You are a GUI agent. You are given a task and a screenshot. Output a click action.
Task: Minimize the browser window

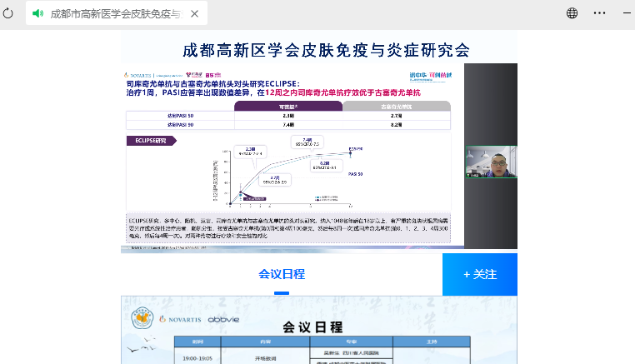[626, 13]
